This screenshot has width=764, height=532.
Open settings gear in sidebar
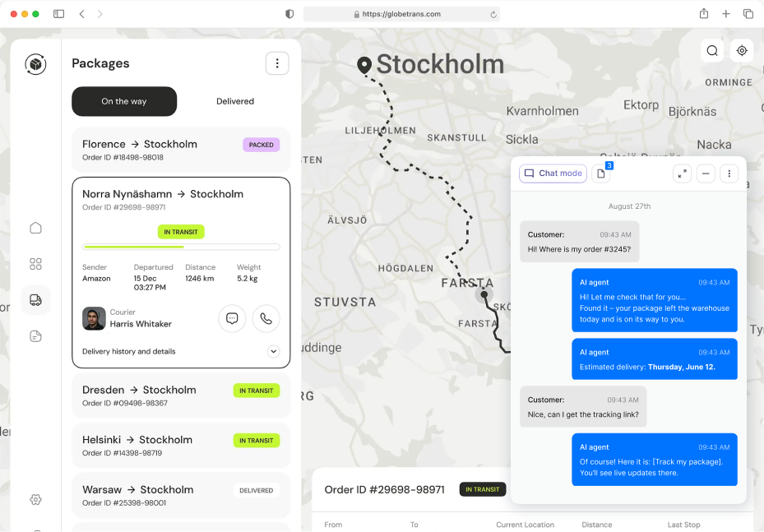tap(35, 499)
